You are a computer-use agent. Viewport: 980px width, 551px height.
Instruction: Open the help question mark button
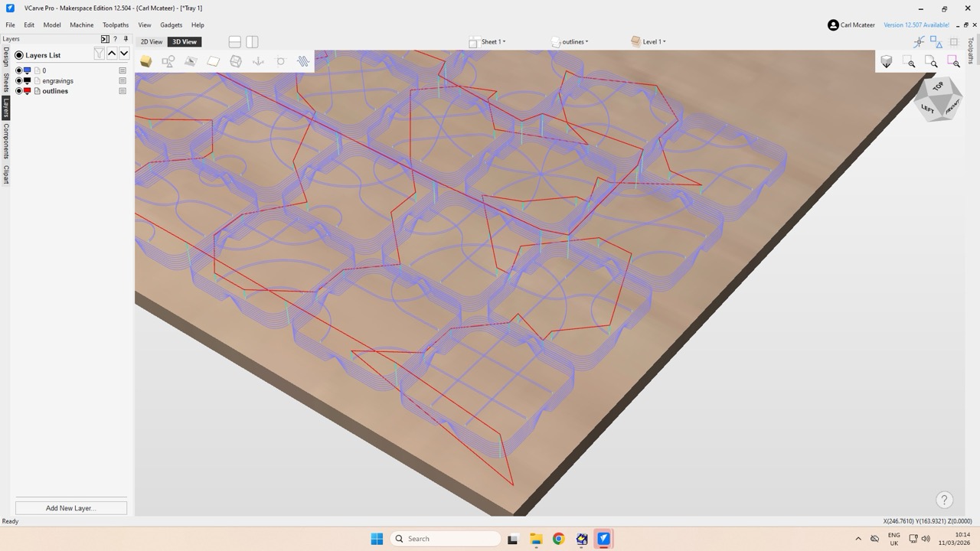pyautogui.click(x=944, y=500)
